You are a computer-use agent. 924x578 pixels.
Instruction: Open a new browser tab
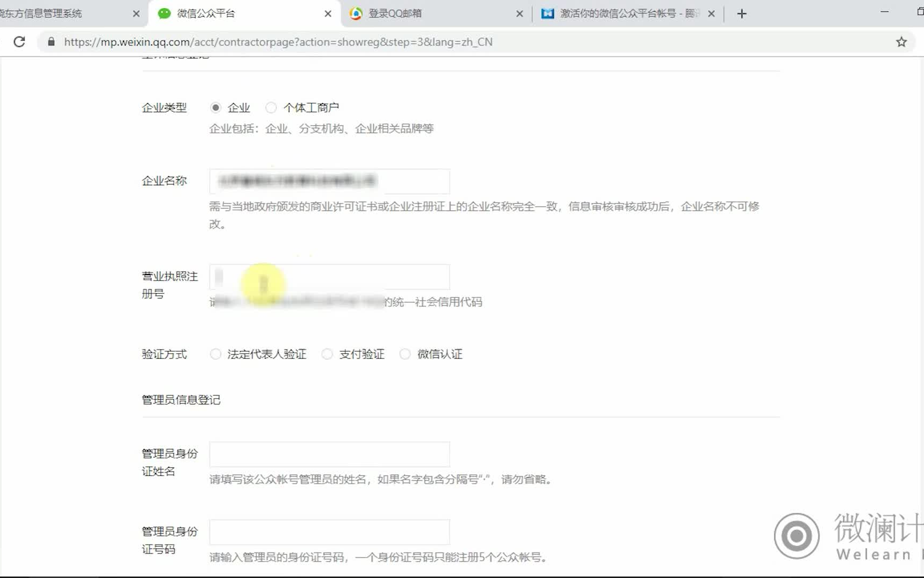pyautogui.click(x=742, y=14)
